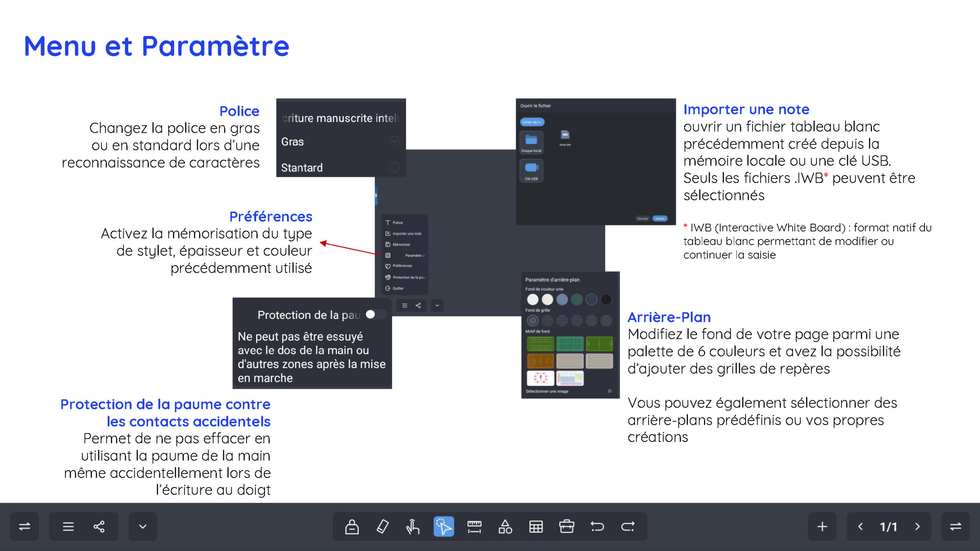Pick the black background color swatch
Image resolution: width=980 pixels, height=551 pixels.
point(606,299)
